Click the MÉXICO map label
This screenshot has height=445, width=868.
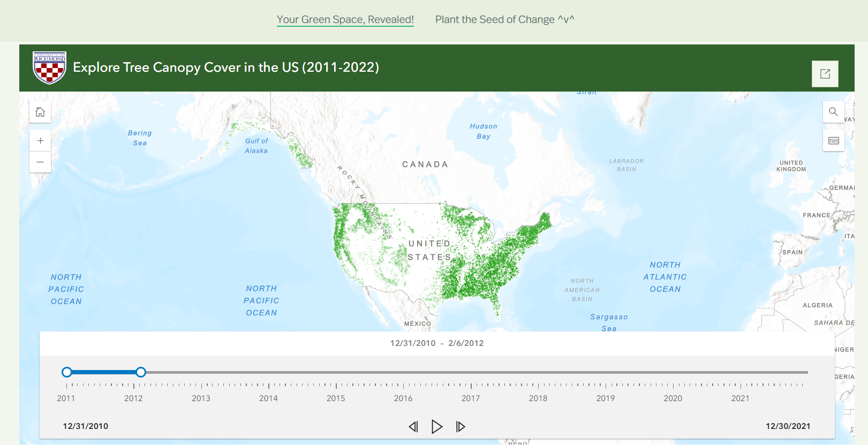(418, 323)
